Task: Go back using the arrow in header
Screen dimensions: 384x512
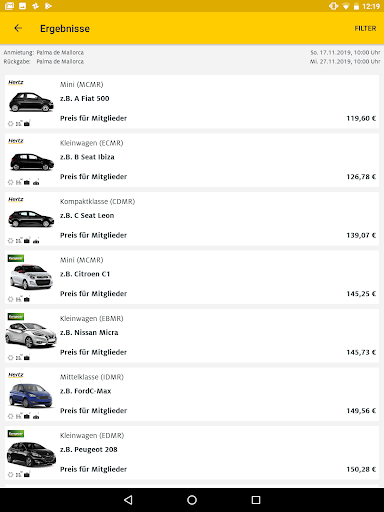Action: click(18, 28)
